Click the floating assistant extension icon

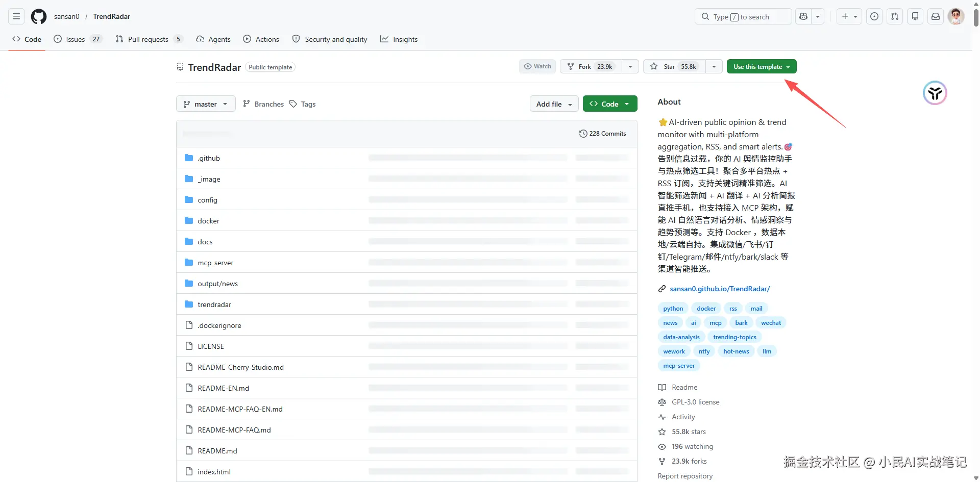click(935, 93)
